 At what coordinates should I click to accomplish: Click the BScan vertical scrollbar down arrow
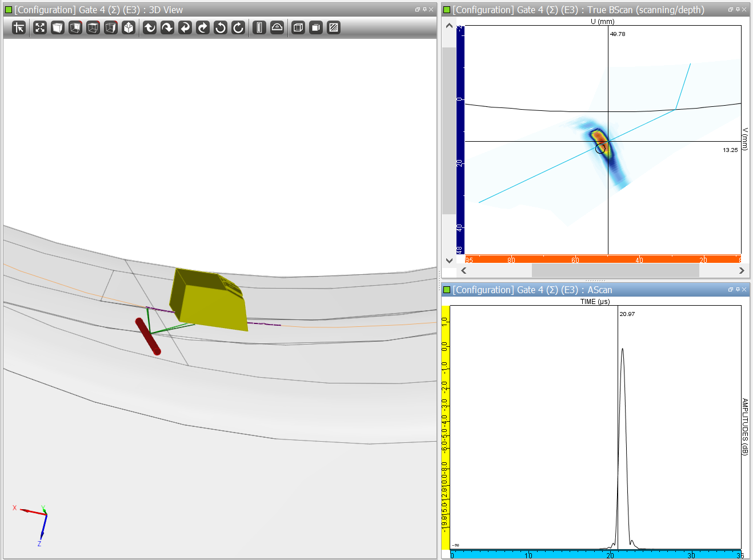tap(449, 261)
